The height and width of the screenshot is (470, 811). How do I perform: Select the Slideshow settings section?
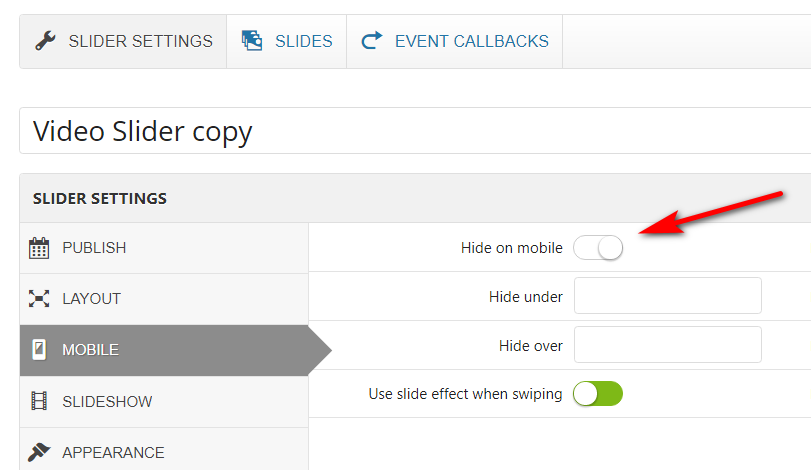click(x=164, y=402)
